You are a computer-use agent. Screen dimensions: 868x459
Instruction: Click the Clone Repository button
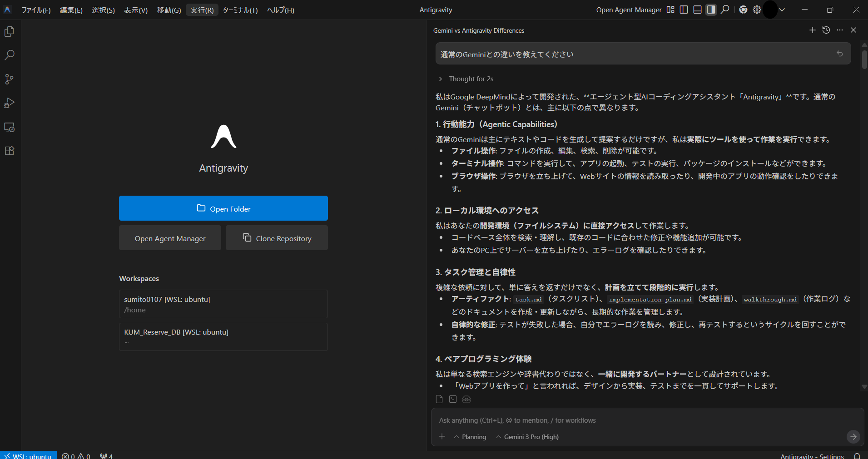tap(277, 238)
